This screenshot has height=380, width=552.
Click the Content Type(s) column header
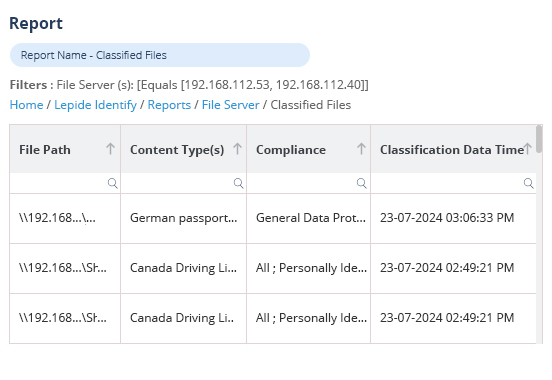[183, 149]
